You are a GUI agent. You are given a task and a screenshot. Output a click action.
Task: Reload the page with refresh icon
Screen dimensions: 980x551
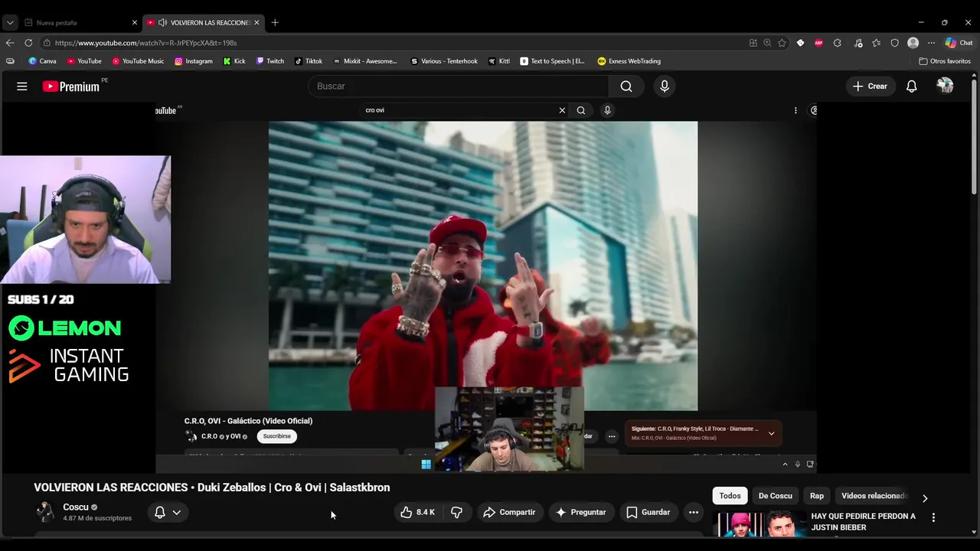[x=28, y=43]
